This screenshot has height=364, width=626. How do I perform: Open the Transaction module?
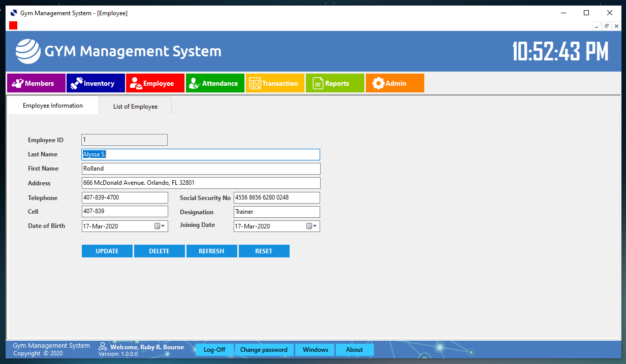click(x=275, y=83)
